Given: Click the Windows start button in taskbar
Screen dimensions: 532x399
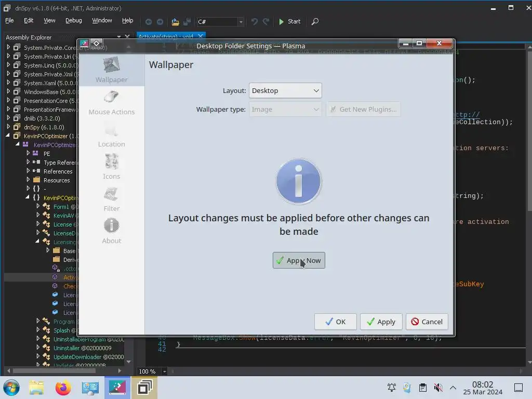Looking at the screenshot, I should point(11,388).
